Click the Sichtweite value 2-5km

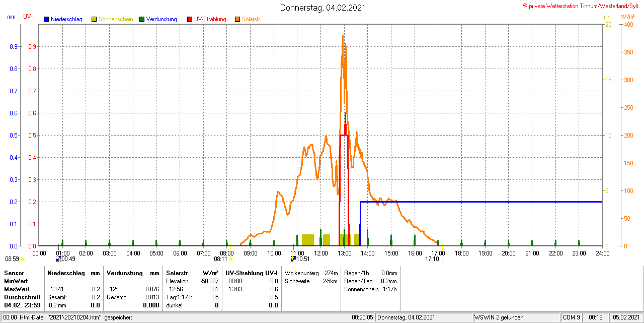coord(330,281)
